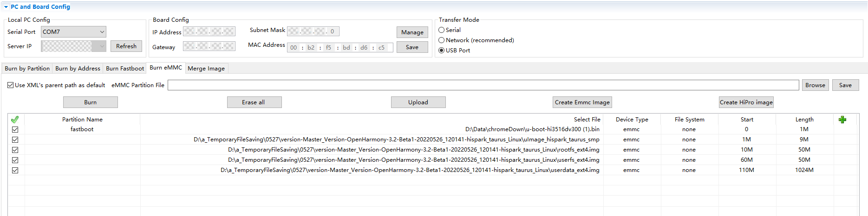Switch to the Burn Fastboot tab
Viewport: 868px width, 216px height.
pos(125,69)
